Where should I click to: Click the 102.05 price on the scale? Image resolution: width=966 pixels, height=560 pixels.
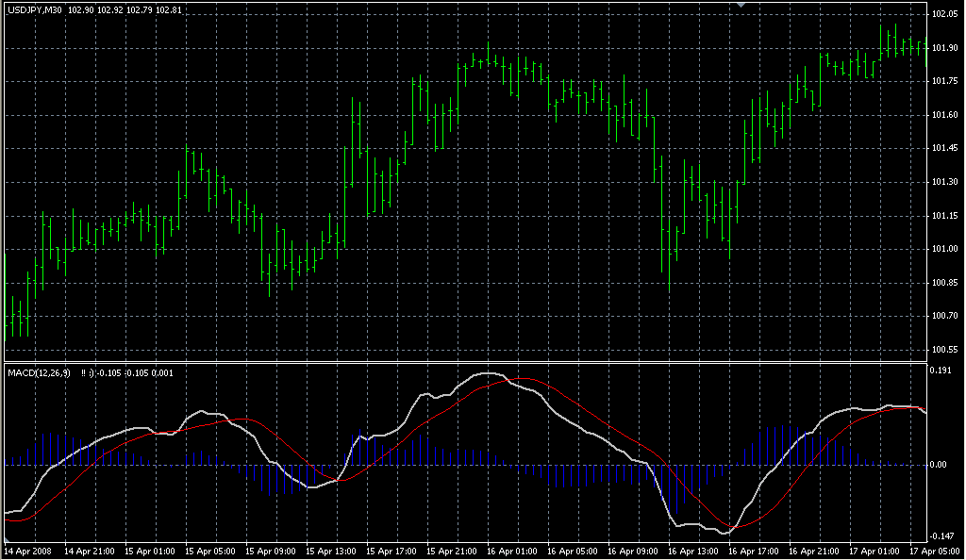(945, 15)
